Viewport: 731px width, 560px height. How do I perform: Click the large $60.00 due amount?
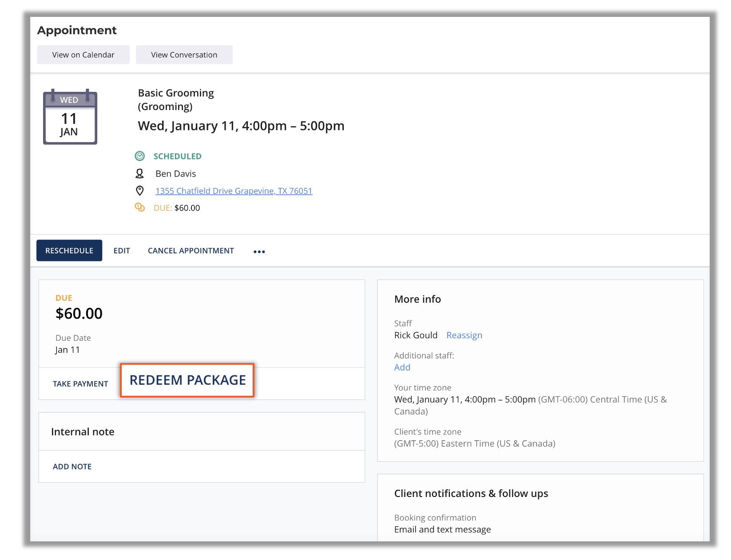[x=79, y=314]
